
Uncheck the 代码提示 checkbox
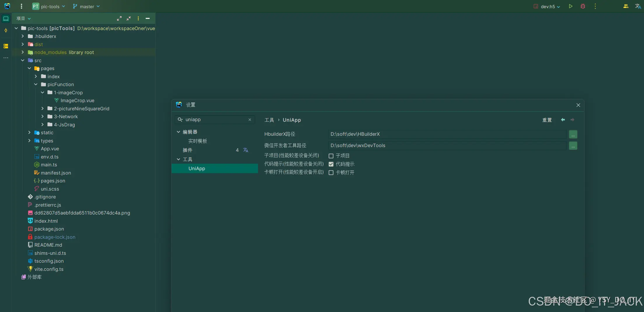[x=331, y=164]
